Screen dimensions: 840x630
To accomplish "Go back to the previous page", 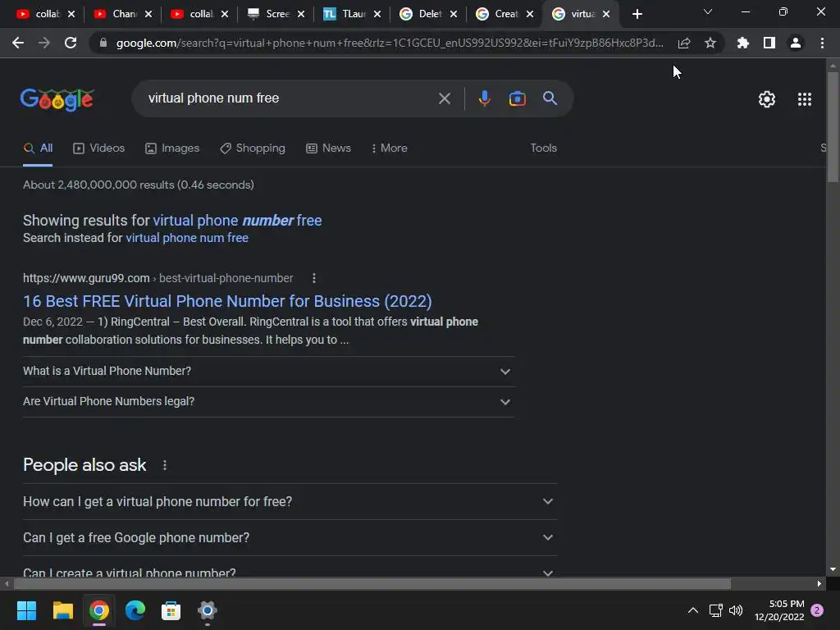I will click(x=18, y=43).
